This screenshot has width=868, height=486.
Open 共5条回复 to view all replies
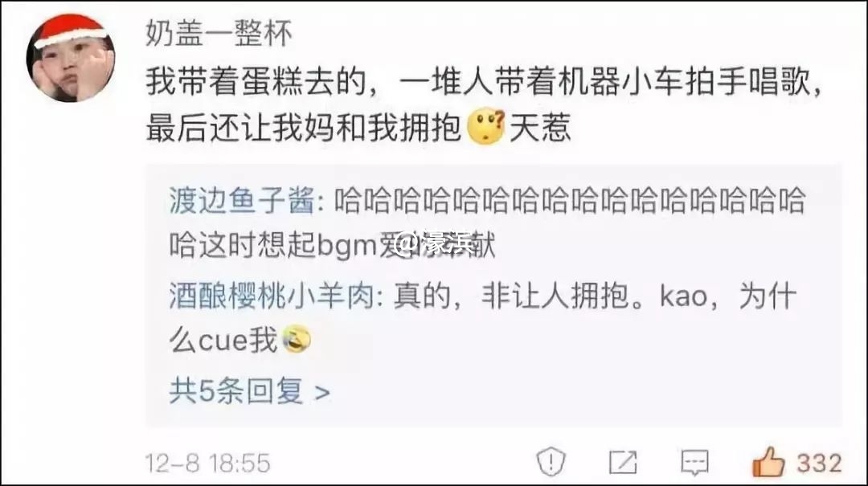(249, 391)
